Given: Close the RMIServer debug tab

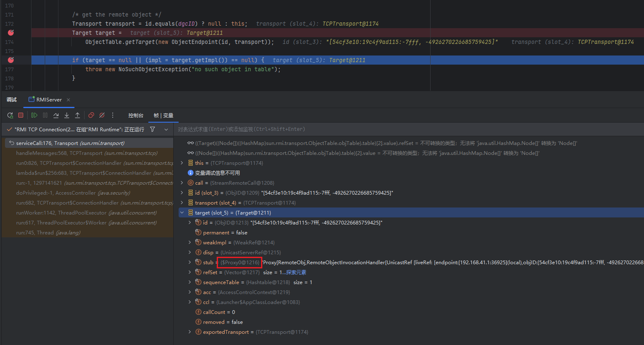Looking at the screenshot, I should (x=68, y=100).
